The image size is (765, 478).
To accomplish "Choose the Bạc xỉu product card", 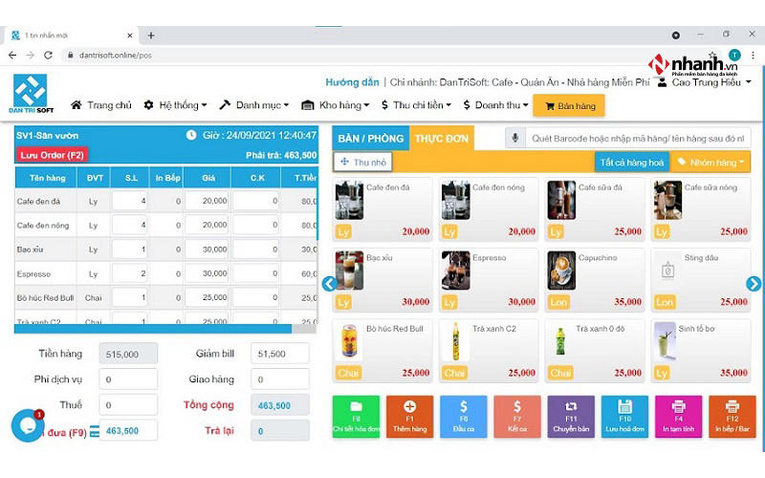I will (382, 280).
